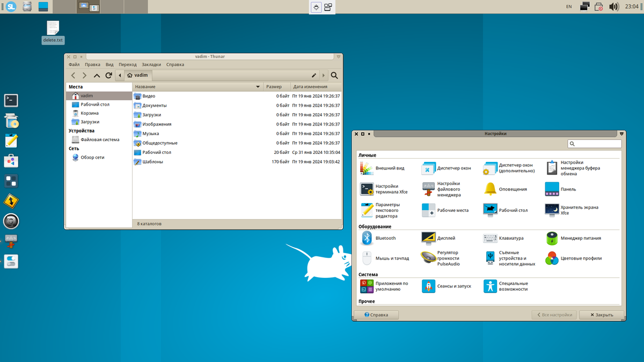
Task: Open the Закладки menu in Thunar
Action: 151,64
